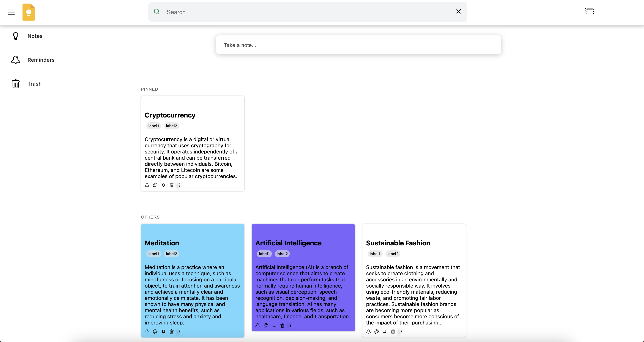644x342 pixels.
Task: Open color options for the Artificial Intelligence note
Action: tap(266, 325)
